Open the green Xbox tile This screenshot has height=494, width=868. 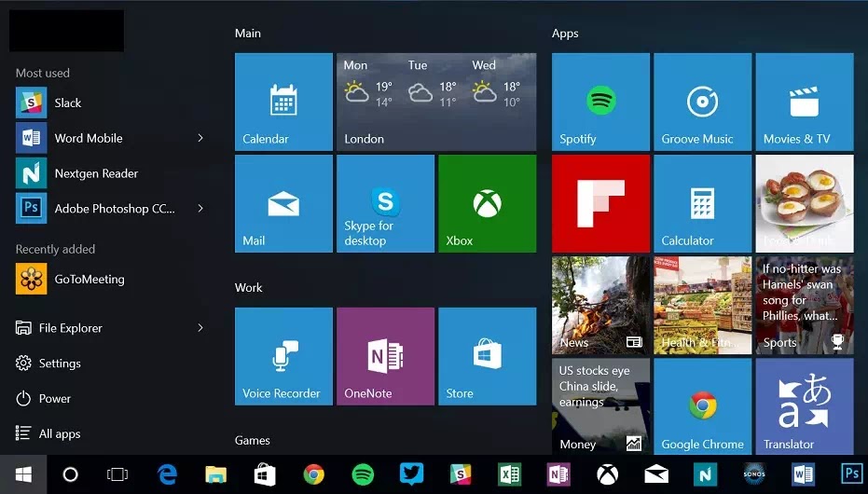tap(487, 203)
